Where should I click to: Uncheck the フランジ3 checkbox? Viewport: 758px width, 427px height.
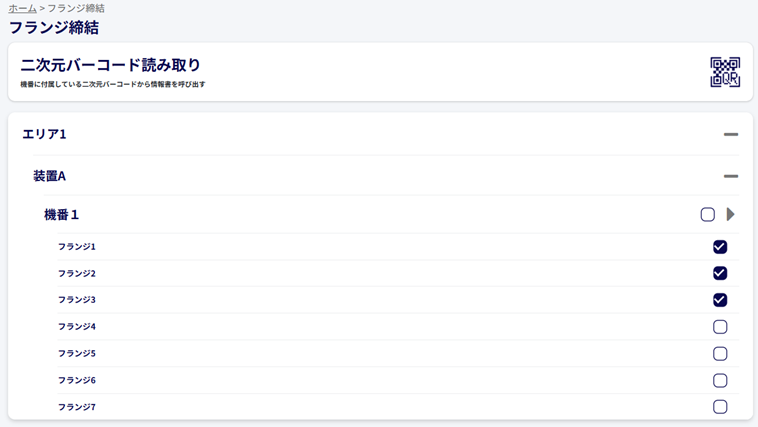click(x=720, y=300)
